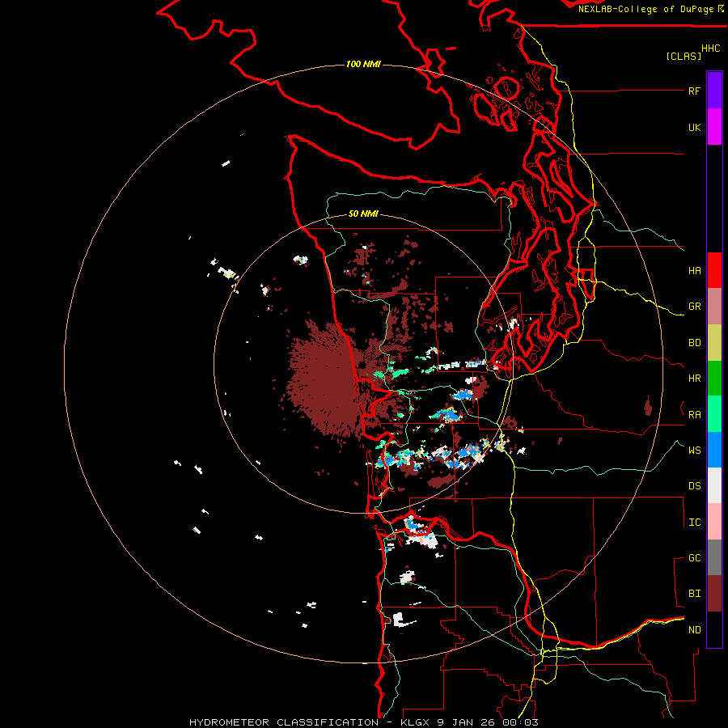Click the '[CLAS]' units label
Screen dimensions: 728x728
[x=684, y=56]
